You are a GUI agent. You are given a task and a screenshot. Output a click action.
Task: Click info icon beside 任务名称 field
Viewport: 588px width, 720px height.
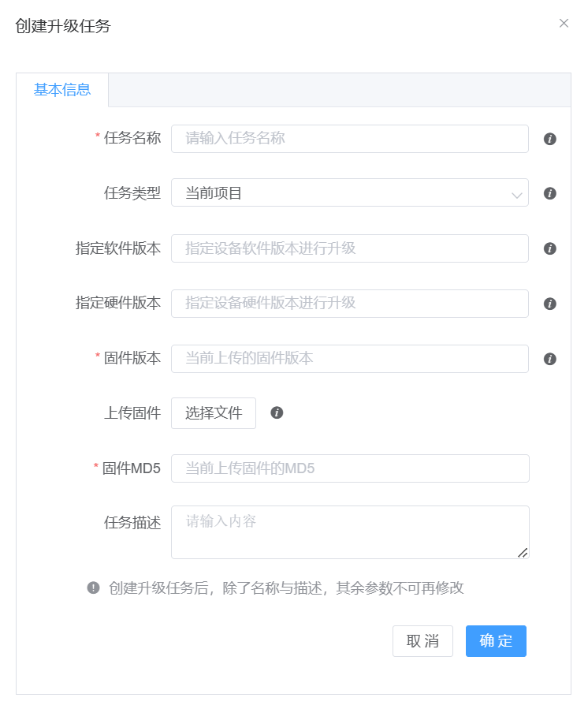coord(550,139)
